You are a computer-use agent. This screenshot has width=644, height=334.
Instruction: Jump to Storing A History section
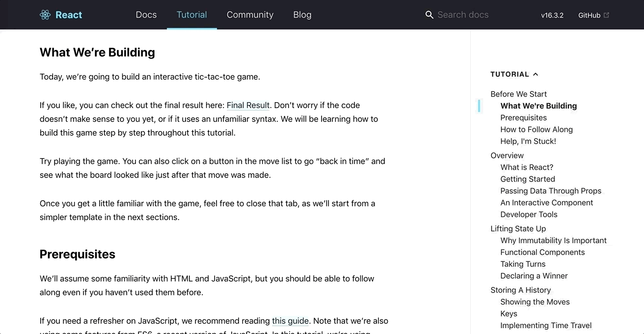click(x=520, y=290)
